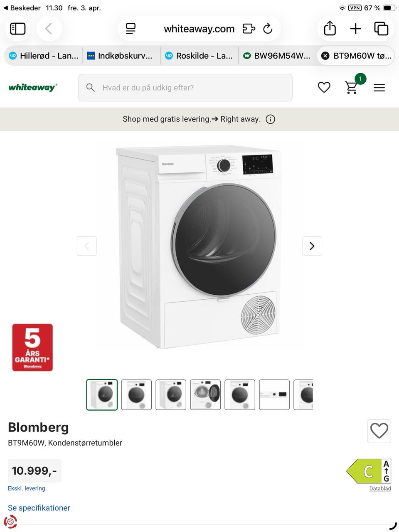399x532 pixels.
Task: Select the open-door dryer thumbnail
Action: tap(205, 395)
